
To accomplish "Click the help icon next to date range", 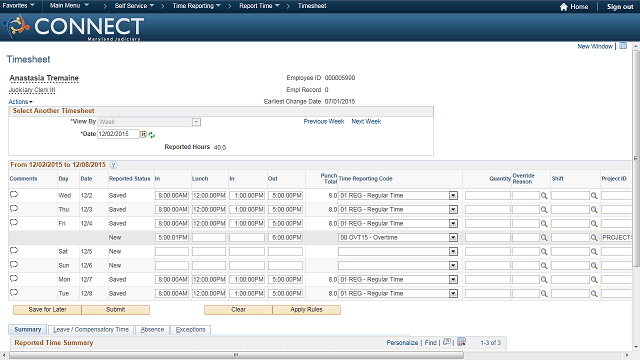I will point(113,165).
